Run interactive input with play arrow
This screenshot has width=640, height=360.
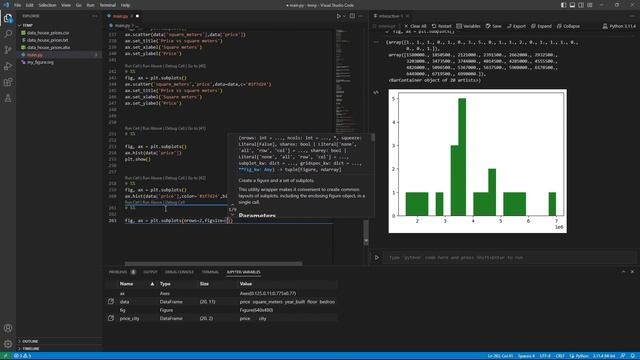click(377, 258)
